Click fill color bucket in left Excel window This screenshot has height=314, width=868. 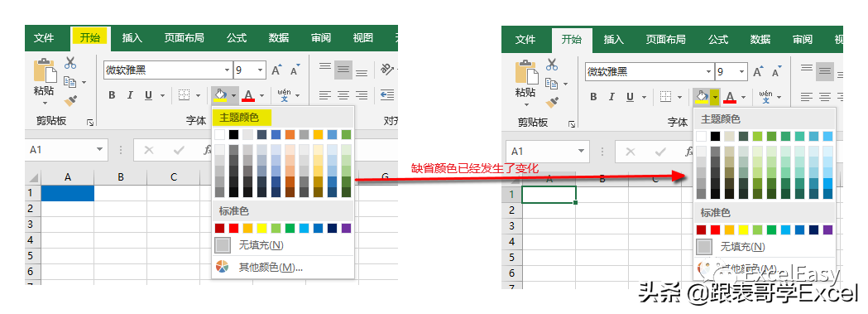(220, 96)
